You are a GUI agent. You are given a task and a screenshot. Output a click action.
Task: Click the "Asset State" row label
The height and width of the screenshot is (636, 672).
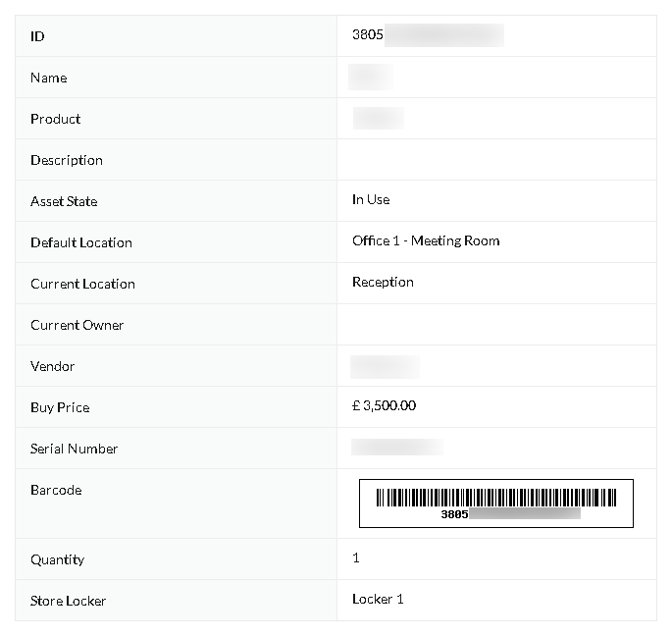tap(64, 201)
